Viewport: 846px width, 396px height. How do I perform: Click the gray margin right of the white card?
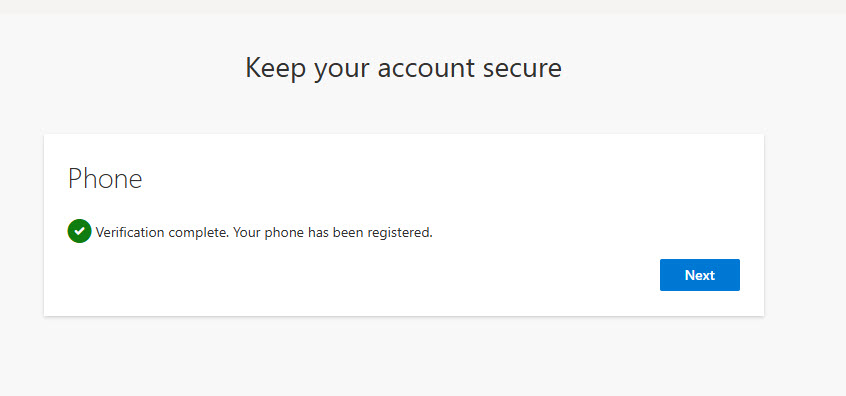coord(805,224)
